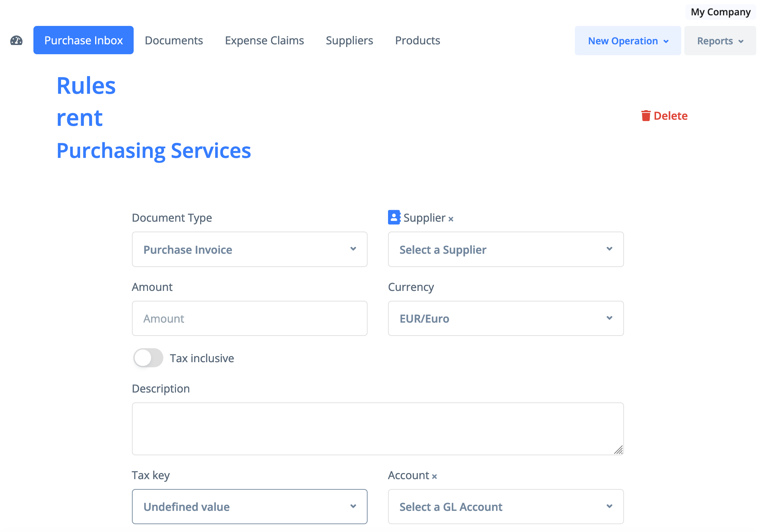Open the Document Type dropdown
Image resolution: width=774 pixels, height=532 pixels.
coord(249,249)
